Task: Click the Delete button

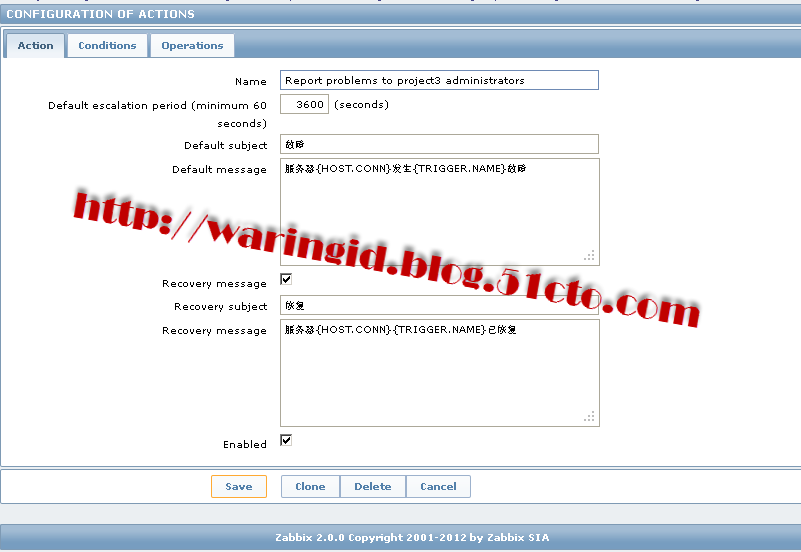Action: pos(373,486)
